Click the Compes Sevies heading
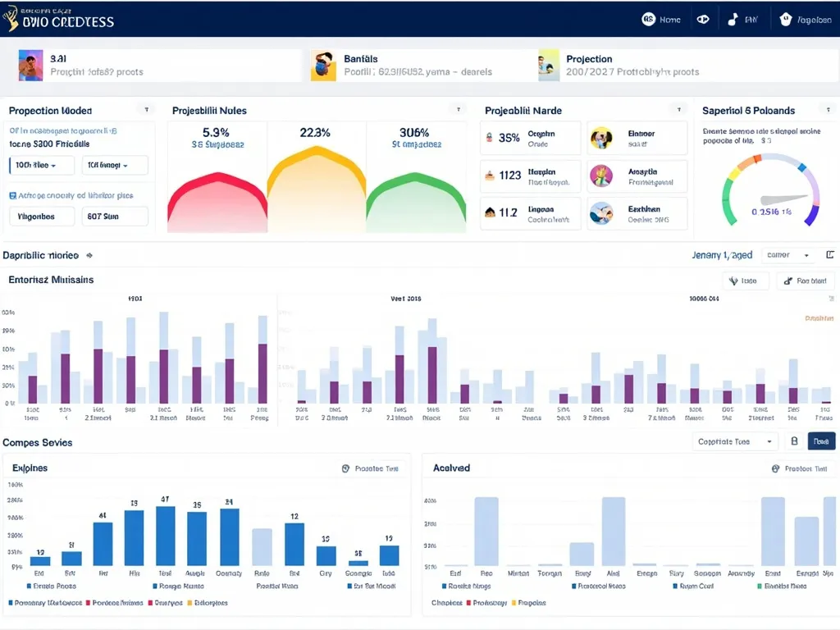Image resolution: width=840 pixels, height=630 pixels. point(38,442)
